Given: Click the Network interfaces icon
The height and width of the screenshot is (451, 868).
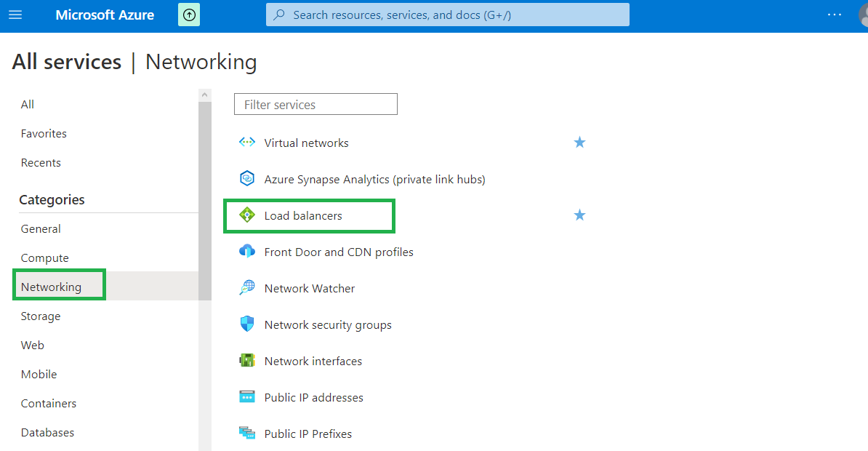Looking at the screenshot, I should point(247,361).
